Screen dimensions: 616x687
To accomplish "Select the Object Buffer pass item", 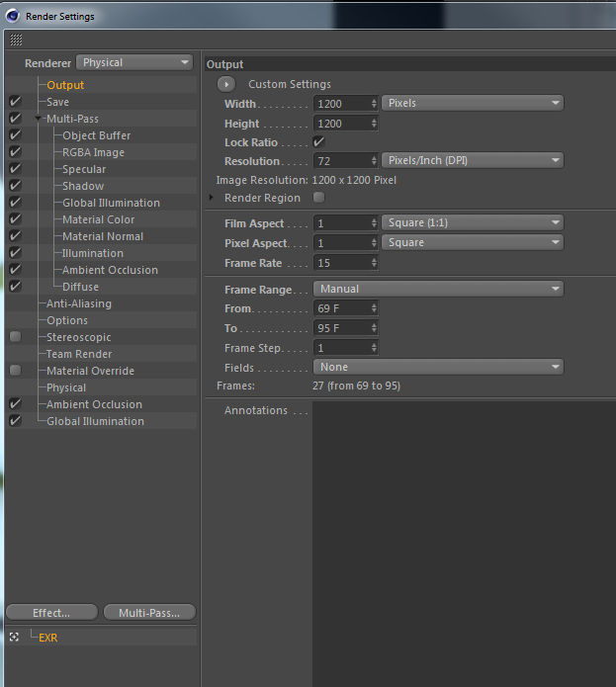I will 96,135.
